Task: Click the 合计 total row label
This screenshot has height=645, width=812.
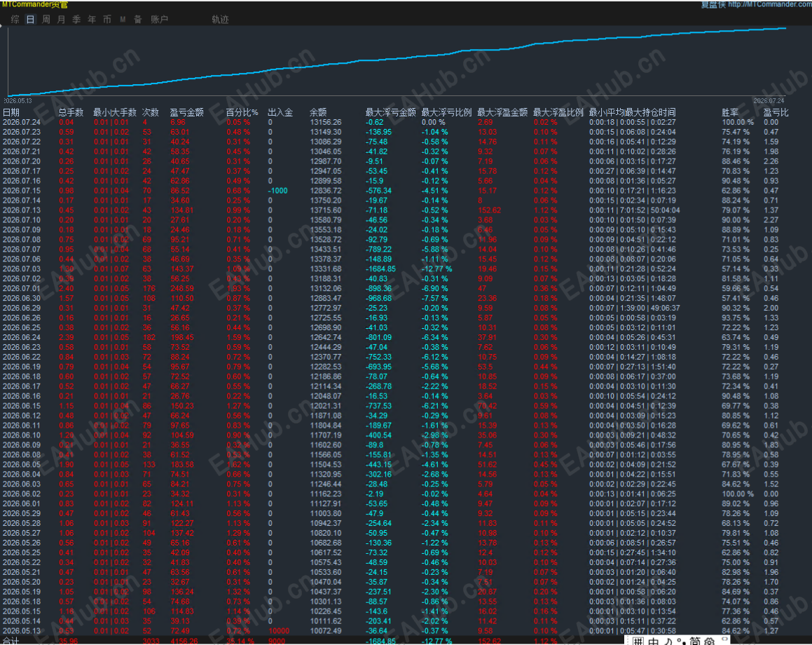Action: click(11, 641)
